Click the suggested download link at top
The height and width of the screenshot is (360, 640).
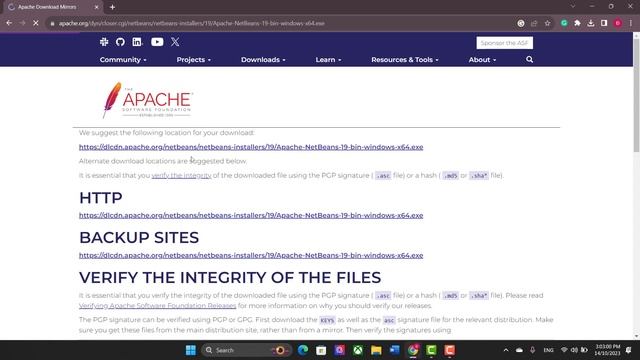click(x=251, y=147)
